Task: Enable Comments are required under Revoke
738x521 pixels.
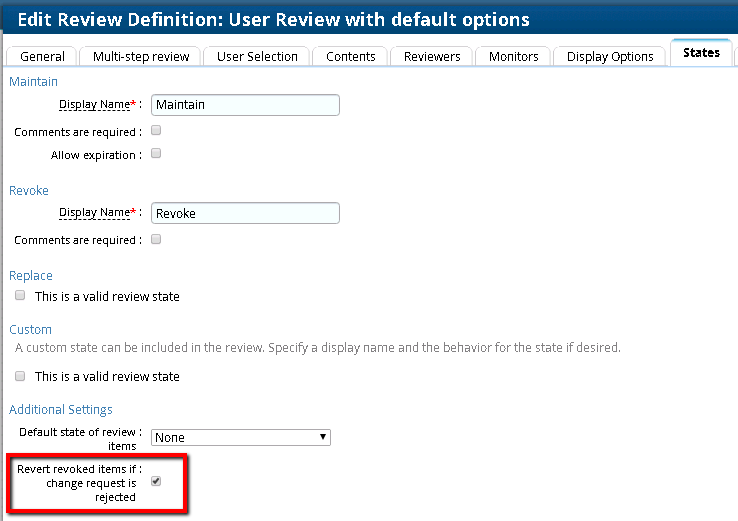Action: 156,239
